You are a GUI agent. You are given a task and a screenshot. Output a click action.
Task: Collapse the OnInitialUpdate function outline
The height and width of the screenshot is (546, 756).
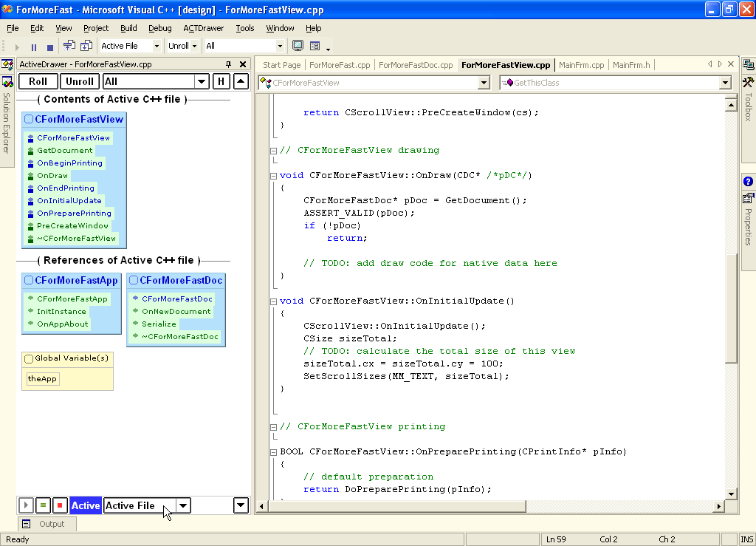[x=273, y=301]
